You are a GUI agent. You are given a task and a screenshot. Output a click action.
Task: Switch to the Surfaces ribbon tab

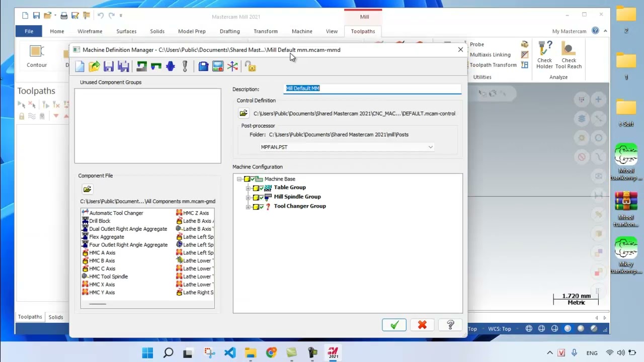pyautogui.click(x=126, y=31)
